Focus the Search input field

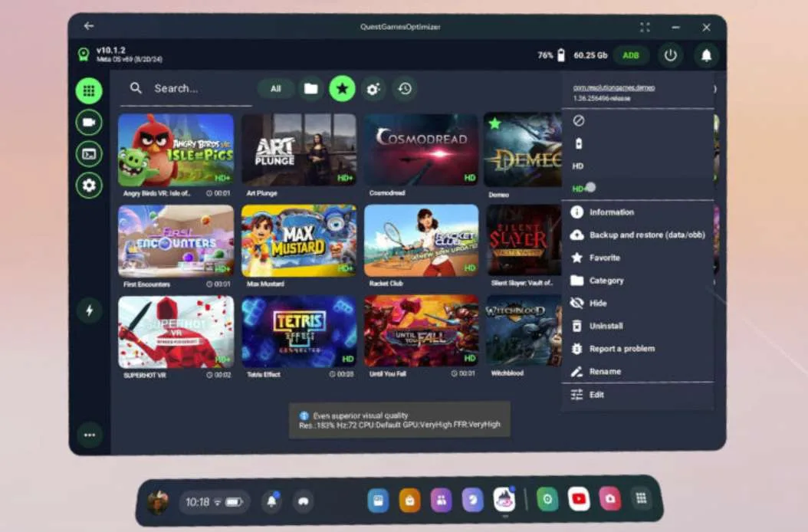186,89
